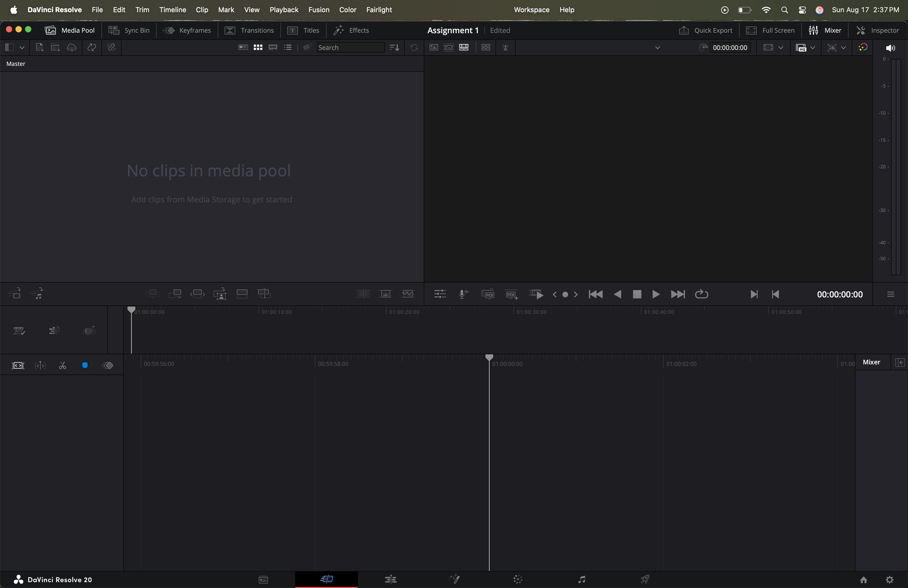Viewport: 908px width, 588px height.
Task: Toggle the audio mute speaker icon
Action: (x=890, y=48)
